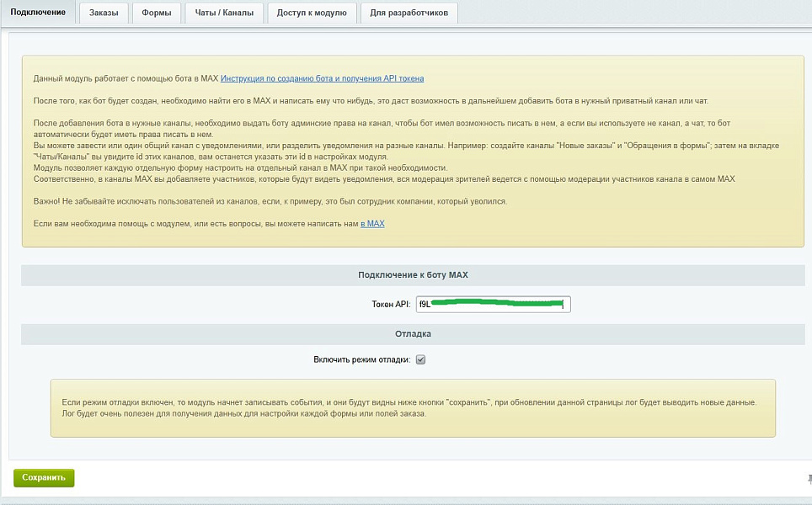Image resolution: width=812 pixels, height=505 pixels.
Task: Click the "Данный модуль работает" intro text
Action: pos(126,78)
